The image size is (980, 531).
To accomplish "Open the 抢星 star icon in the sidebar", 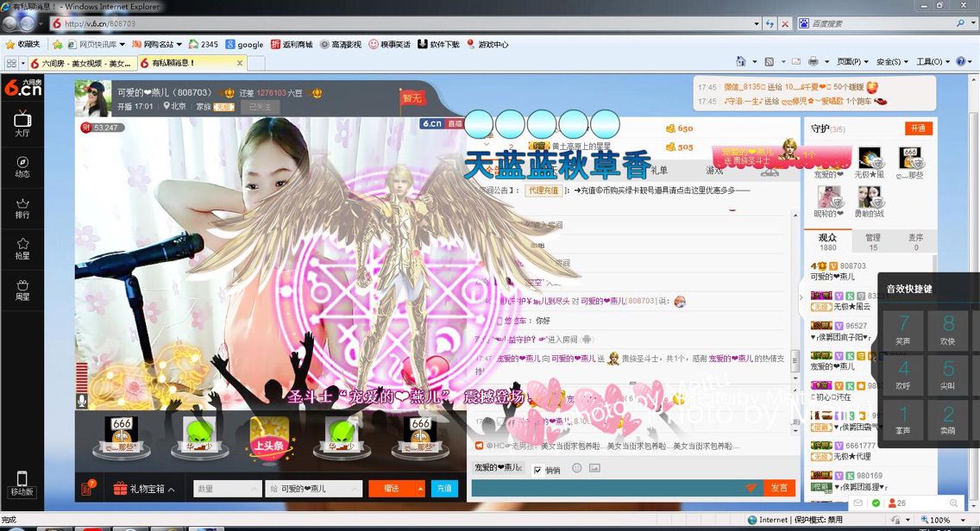I will 22,248.
